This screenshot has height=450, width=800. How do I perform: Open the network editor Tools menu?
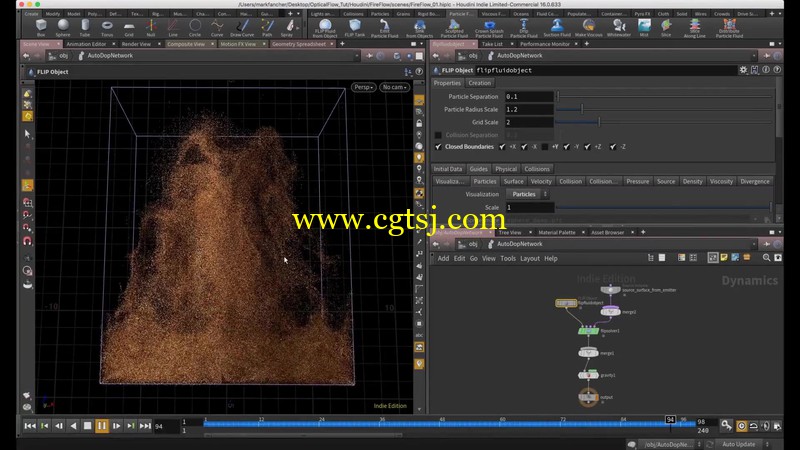click(508, 259)
